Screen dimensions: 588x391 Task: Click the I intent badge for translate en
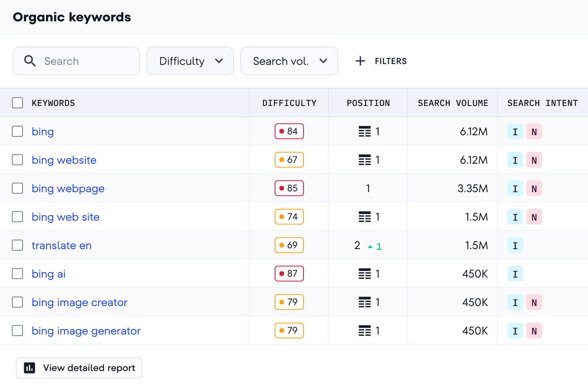[x=515, y=246]
